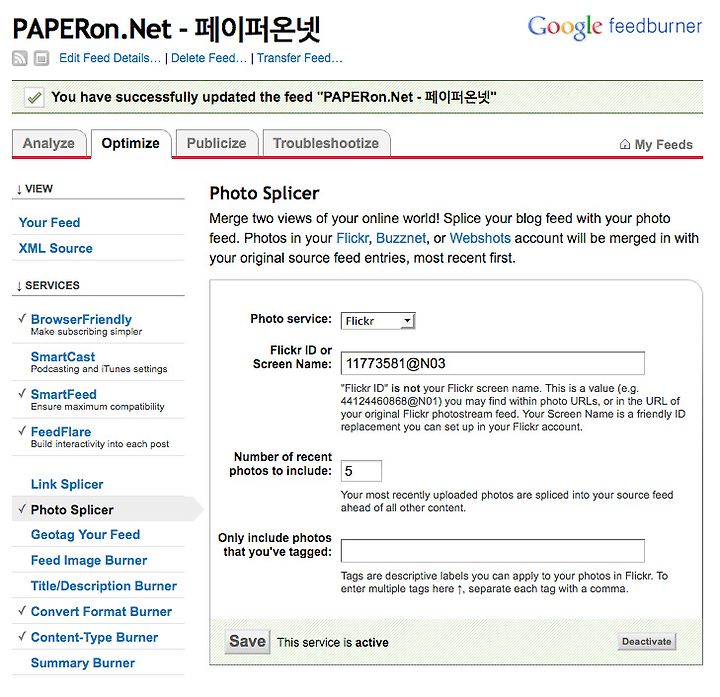Open Content-Type Burner service
Viewport: 720px width, 697px height.
coord(95,638)
